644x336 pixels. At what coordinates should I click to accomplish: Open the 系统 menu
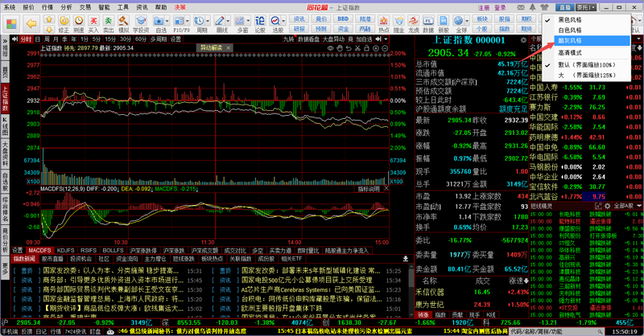click(10, 7)
